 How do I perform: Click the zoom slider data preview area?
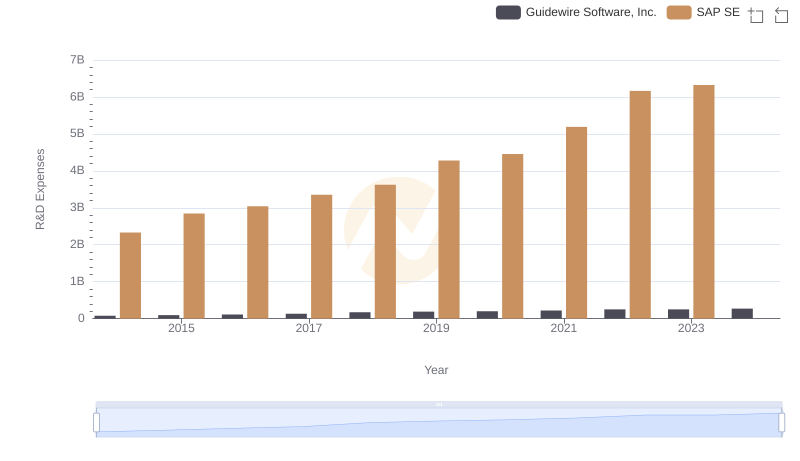[x=439, y=423]
